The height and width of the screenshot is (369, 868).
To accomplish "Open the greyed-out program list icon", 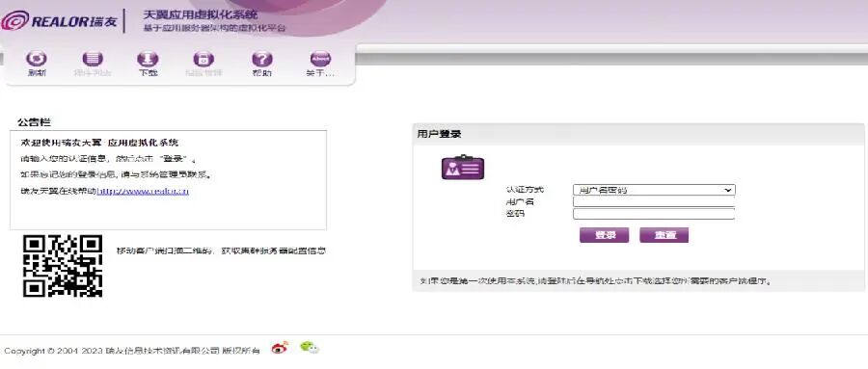I will pyautogui.click(x=93, y=59).
